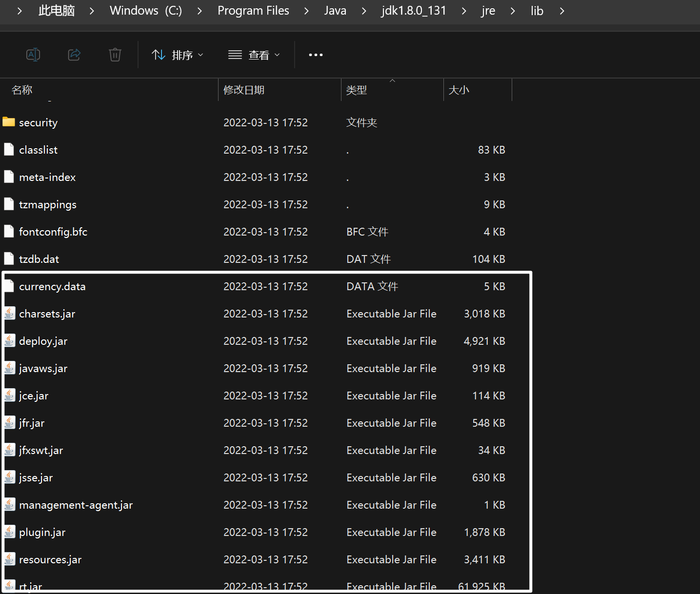
Task: Expand the chevron after Program Files
Action: coord(306,11)
